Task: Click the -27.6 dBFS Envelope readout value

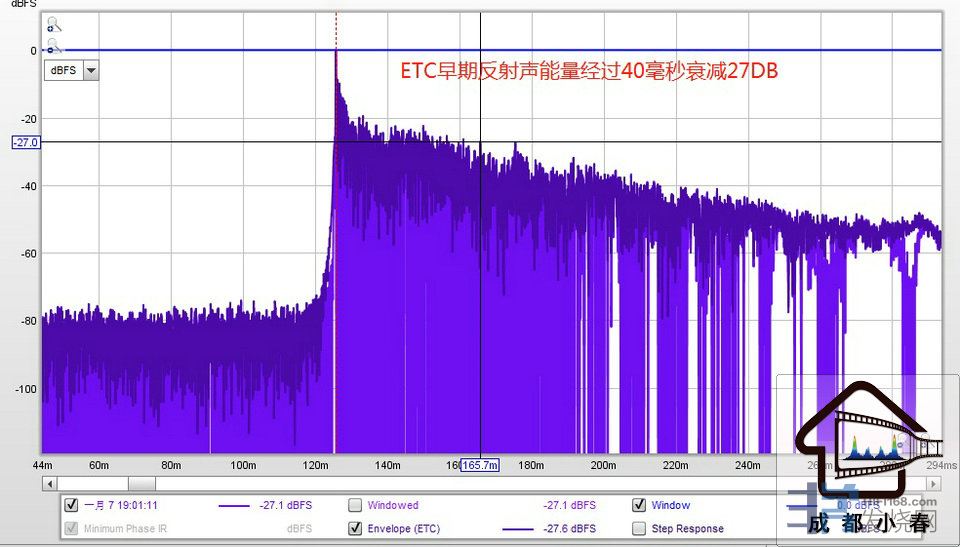Action: pyautogui.click(x=569, y=528)
